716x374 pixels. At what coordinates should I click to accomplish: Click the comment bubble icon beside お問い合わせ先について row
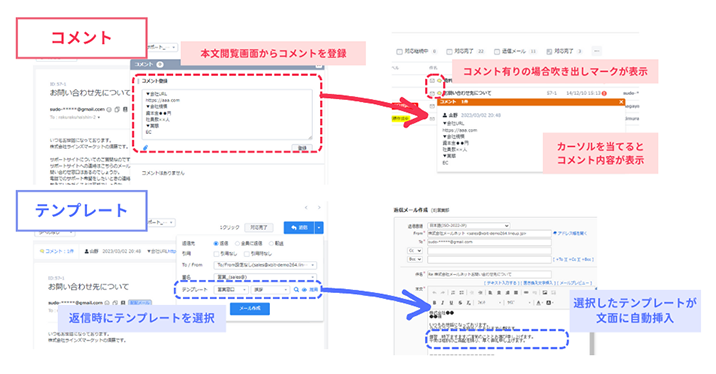coord(440,93)
